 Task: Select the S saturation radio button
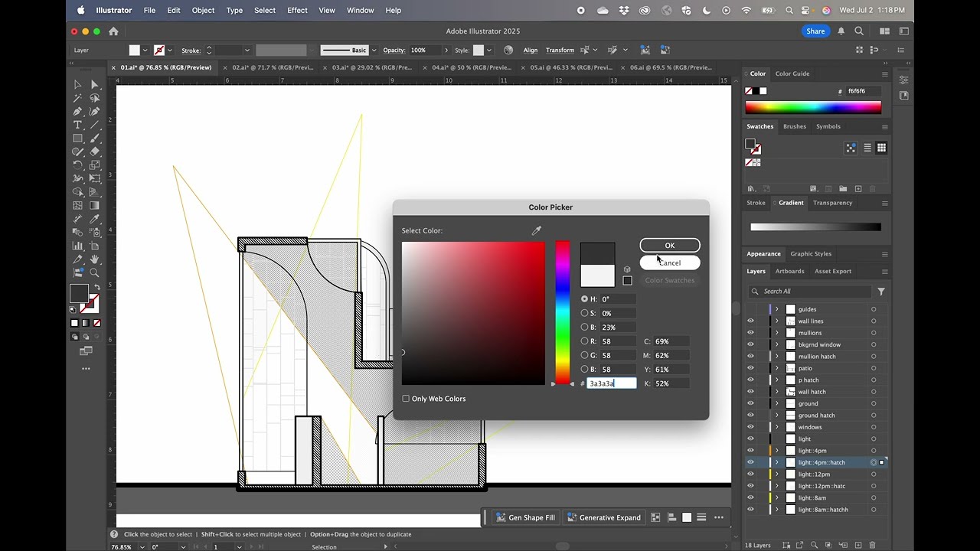[x=585, y=313]
